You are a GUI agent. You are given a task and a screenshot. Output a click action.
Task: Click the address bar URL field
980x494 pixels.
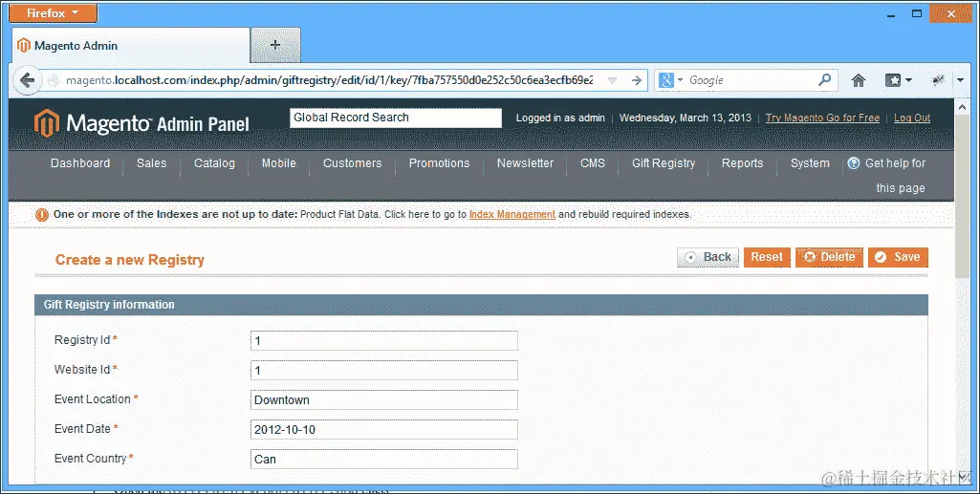coord(330,80)
